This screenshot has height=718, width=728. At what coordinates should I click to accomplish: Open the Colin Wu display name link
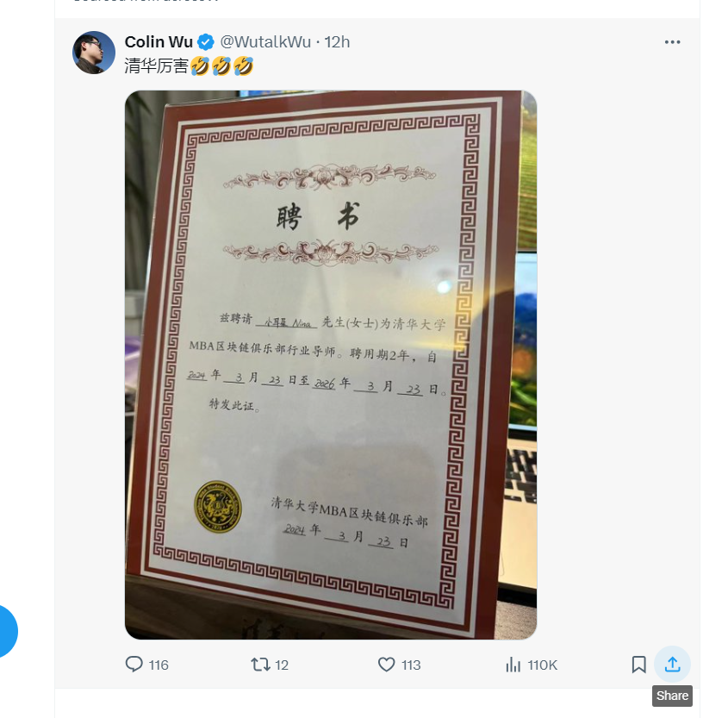(x=159, y=42)
